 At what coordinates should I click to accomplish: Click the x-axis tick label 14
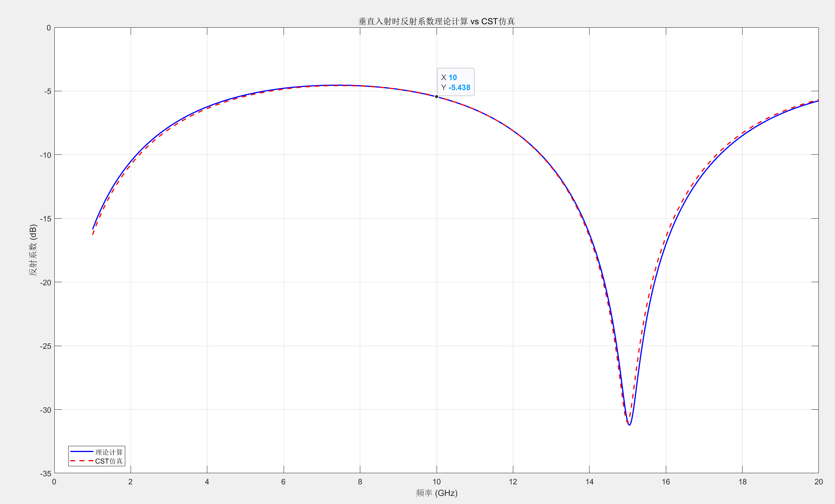[x=589, y=482]
